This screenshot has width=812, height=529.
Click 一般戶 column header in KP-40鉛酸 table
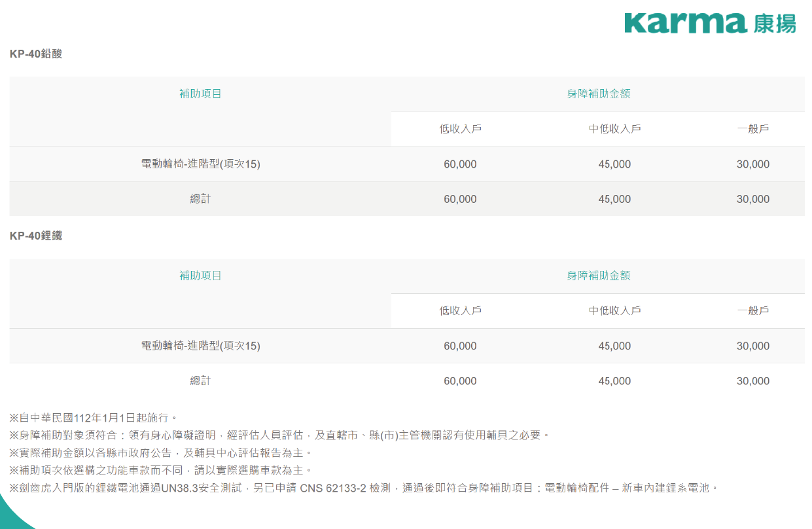[x=753, y=129]
